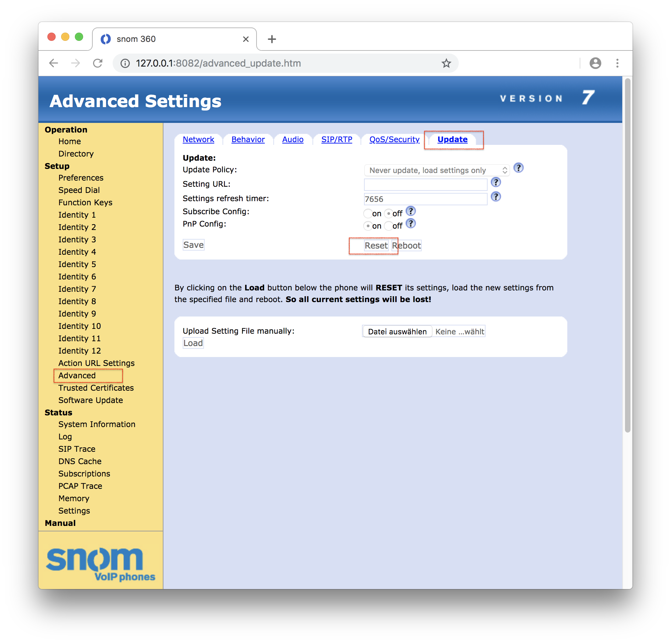Enable Subscribe Config with the on radio
This screenshot has width=671, height=644.
coord(368,213)
